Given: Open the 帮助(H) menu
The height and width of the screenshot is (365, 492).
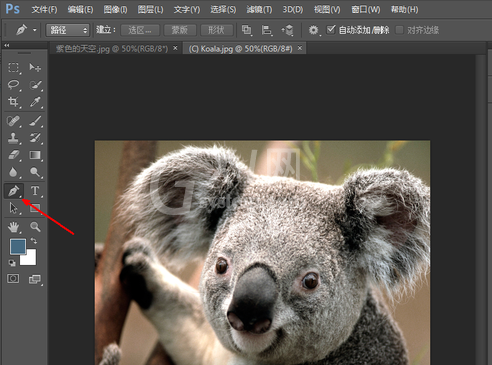Looking at the screenshot, I should 404,9.
